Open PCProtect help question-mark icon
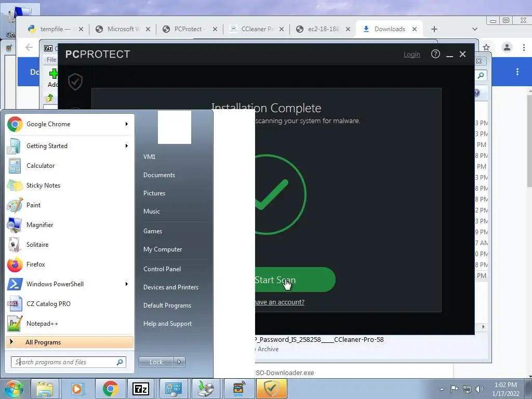The width and height of the screenshot is (532, 399). point(435,54)
